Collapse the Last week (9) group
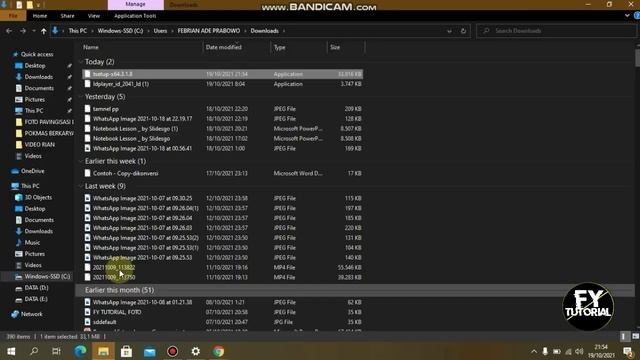This screenshot has width=640, height=360. pyautogui.click(x=80, y=186)
